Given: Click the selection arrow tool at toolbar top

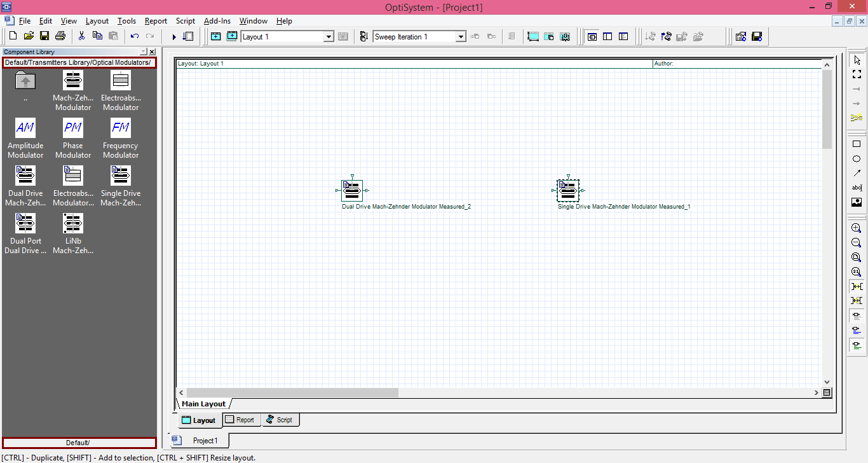Looking at the screenshot, I should 856,59.
